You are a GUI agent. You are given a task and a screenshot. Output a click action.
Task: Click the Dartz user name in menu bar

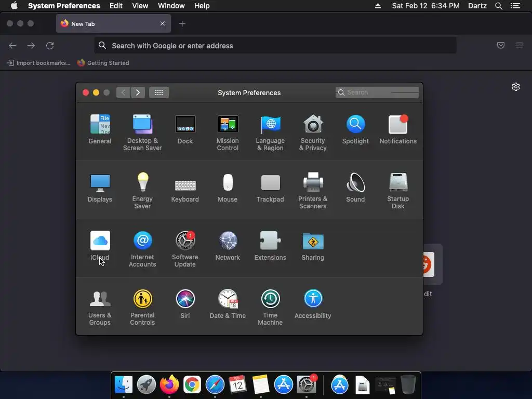pos(477,6)
